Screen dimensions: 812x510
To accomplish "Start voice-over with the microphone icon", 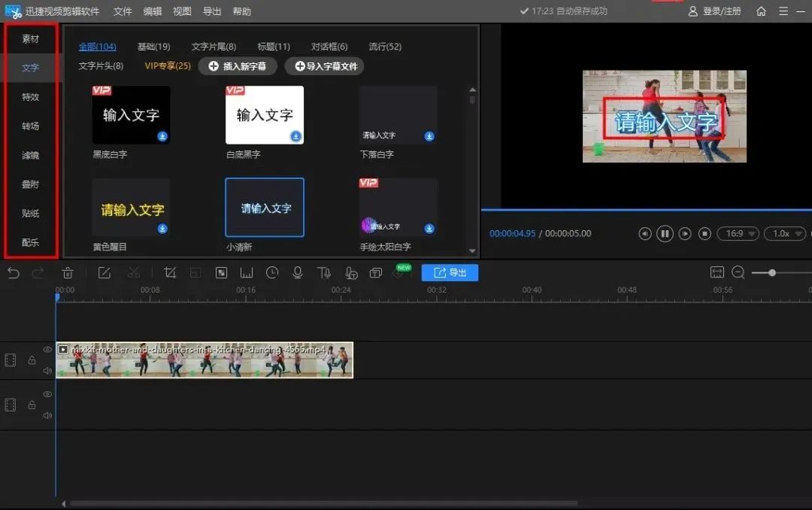I will pos(298,273).
